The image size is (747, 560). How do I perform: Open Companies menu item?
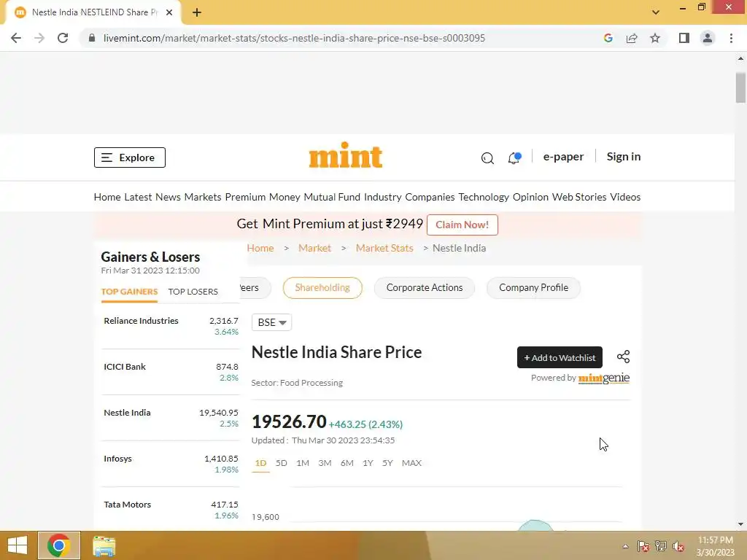[430, 197]
